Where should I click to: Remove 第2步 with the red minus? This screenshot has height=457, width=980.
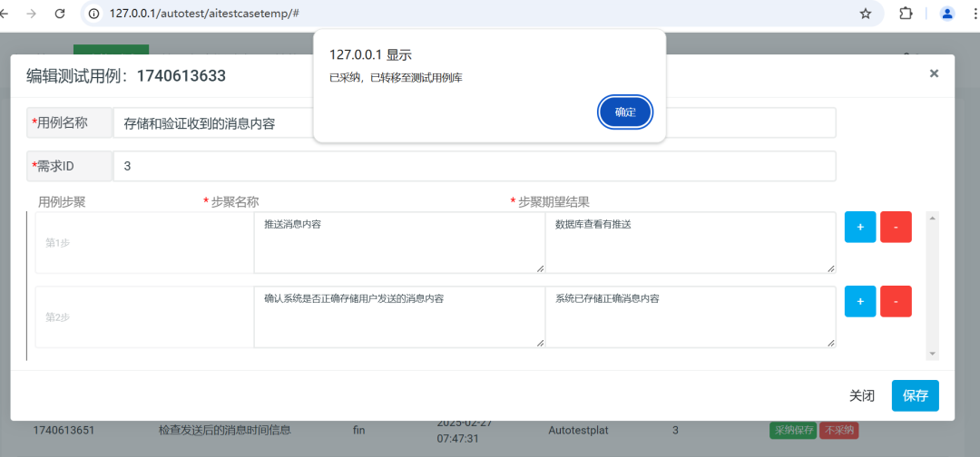[x=896, y=302]
